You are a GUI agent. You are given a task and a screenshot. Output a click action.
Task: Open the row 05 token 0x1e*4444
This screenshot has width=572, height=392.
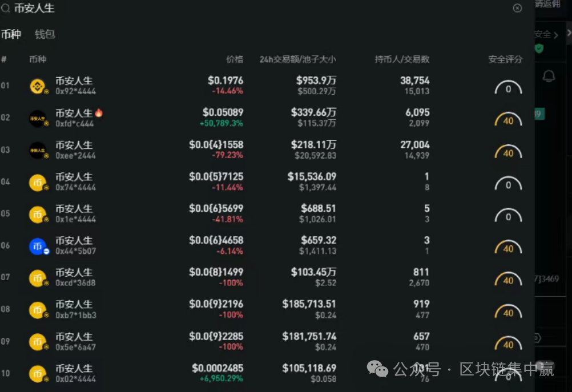point(74,214)
